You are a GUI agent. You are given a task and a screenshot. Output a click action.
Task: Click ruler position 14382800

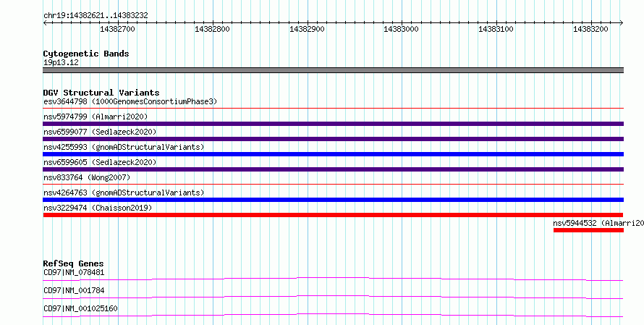(212, 29)
